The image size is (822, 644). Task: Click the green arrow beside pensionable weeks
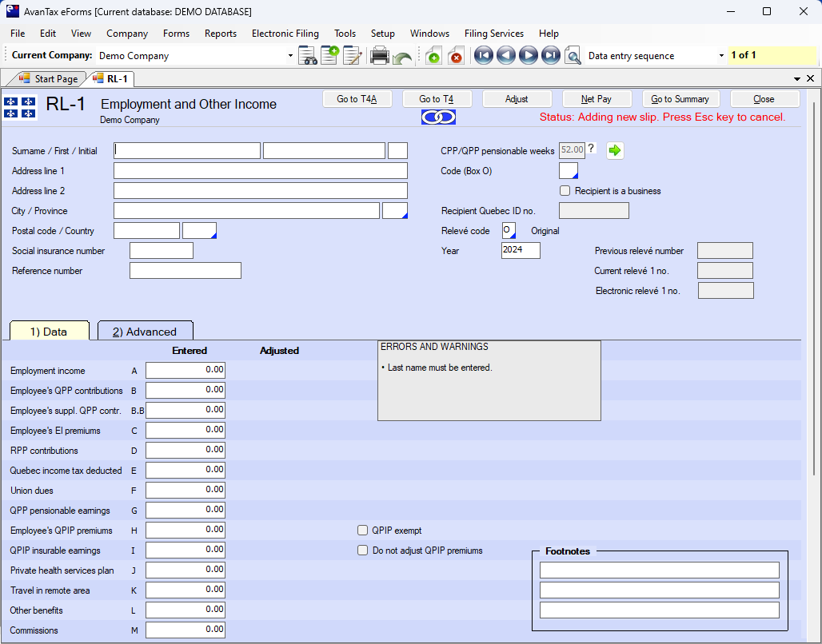(615, 150)
